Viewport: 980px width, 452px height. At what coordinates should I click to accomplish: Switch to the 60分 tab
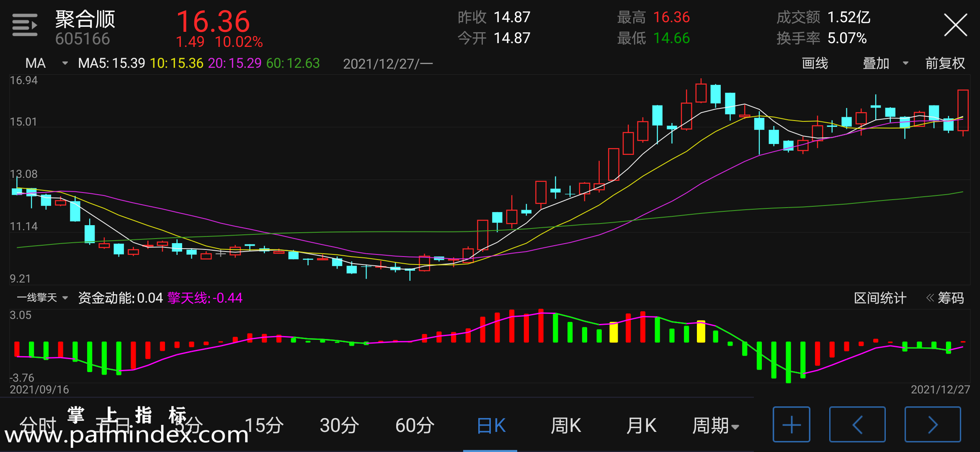tap(415, 426)
